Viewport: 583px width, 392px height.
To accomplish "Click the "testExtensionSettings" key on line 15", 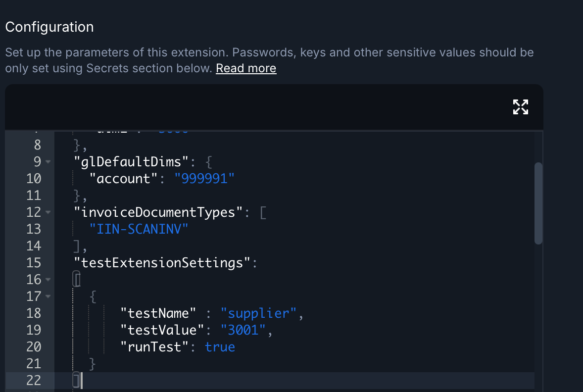I will (x=162, y=263).
